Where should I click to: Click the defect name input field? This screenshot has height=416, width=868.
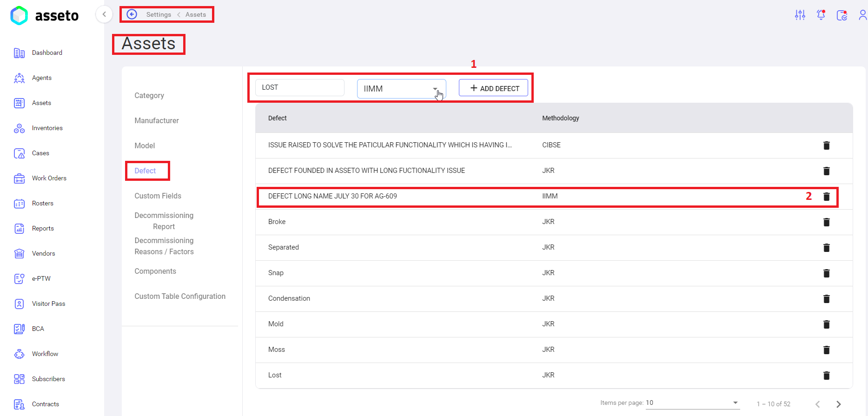[x=299, y=87]
